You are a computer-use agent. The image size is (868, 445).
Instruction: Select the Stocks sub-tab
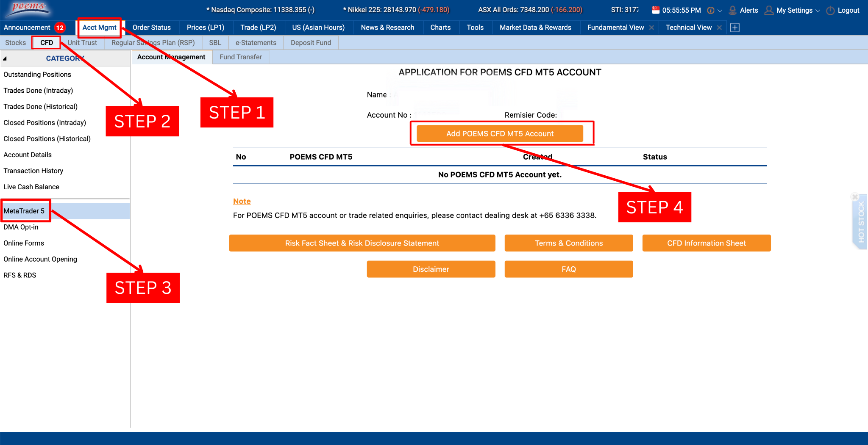(x=16, y=43)
